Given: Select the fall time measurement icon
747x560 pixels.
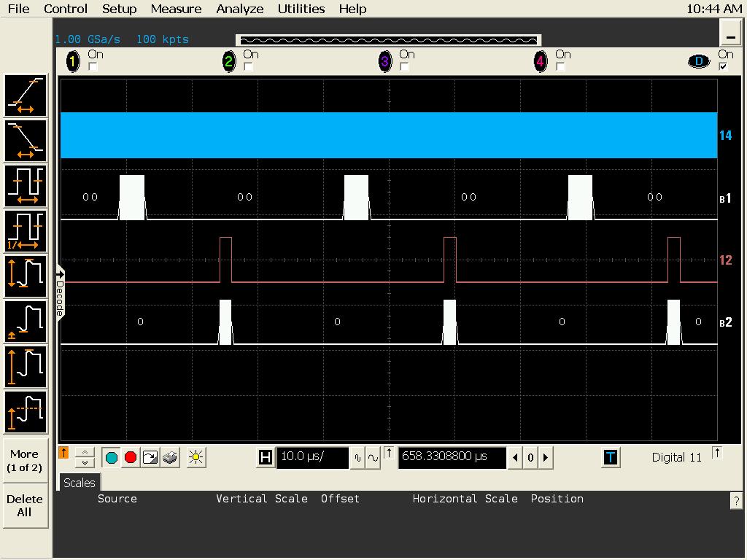Looking at the screenshot, I should pyautogui.click(x=26, y=141).
